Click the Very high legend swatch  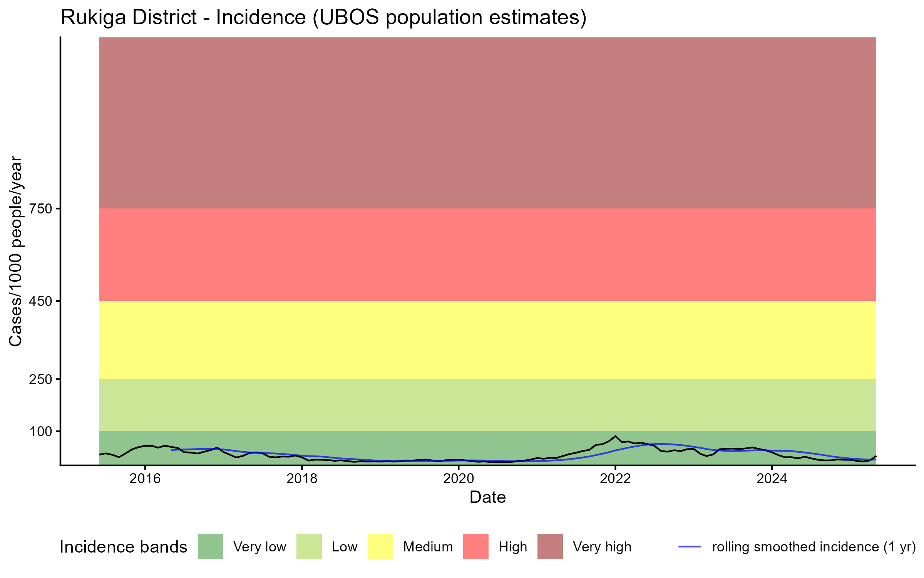[x=550, y=546]
